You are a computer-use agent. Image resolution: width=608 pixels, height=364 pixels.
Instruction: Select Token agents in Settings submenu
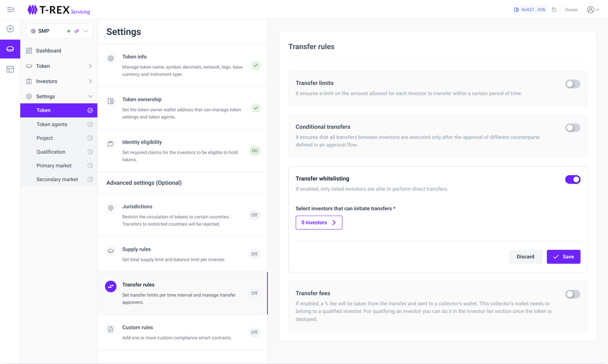coord(52,125)
